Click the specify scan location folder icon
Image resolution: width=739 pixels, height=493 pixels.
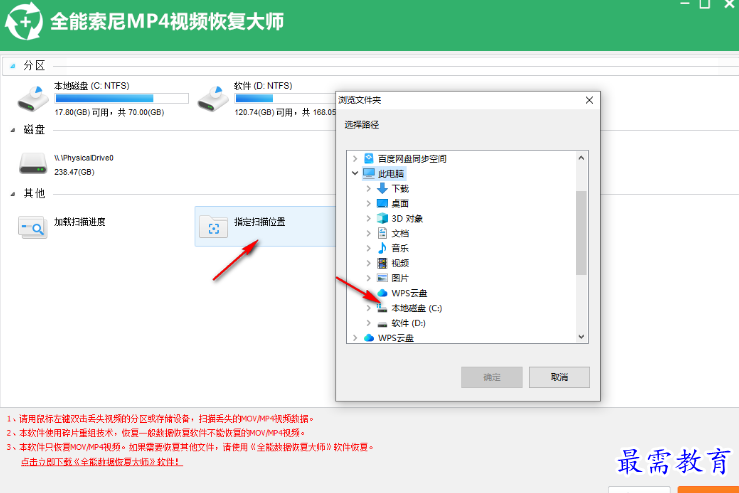(x=213, y=227)
